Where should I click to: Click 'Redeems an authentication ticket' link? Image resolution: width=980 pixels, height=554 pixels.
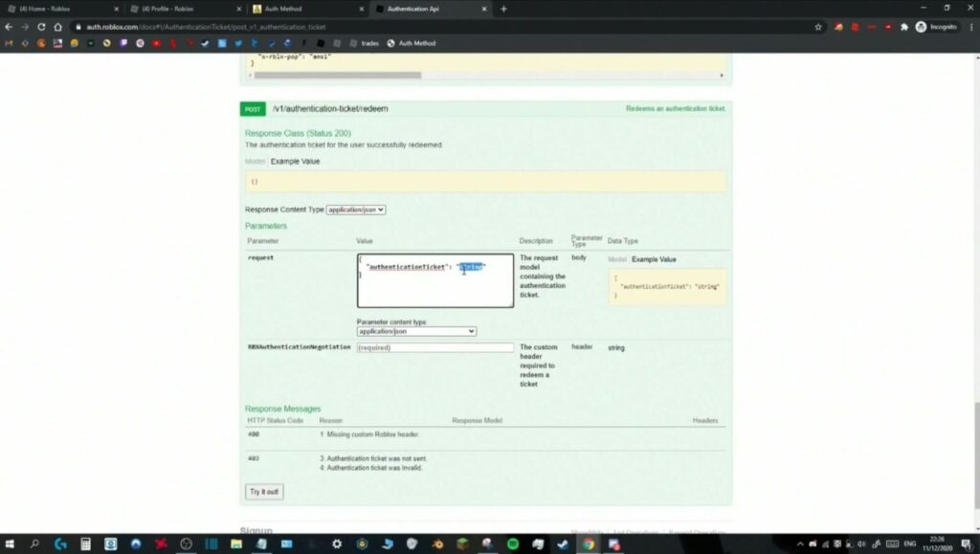pos(675,109)
